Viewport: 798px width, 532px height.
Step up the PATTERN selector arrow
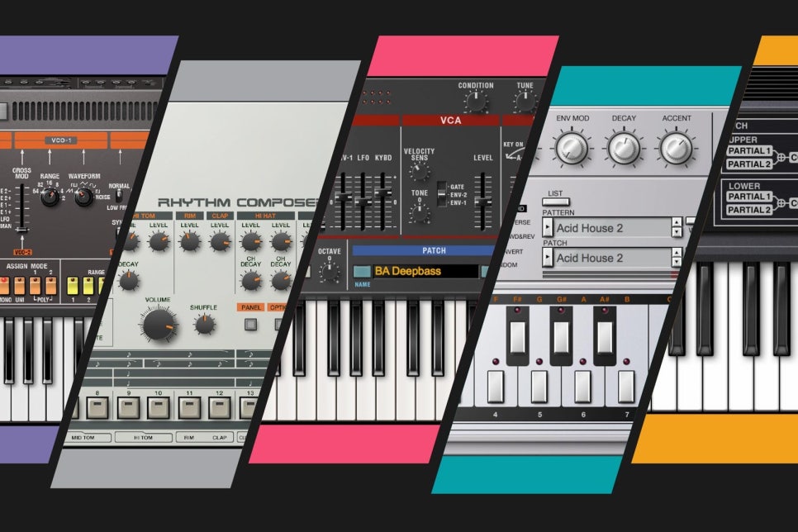tap(677, 222)
